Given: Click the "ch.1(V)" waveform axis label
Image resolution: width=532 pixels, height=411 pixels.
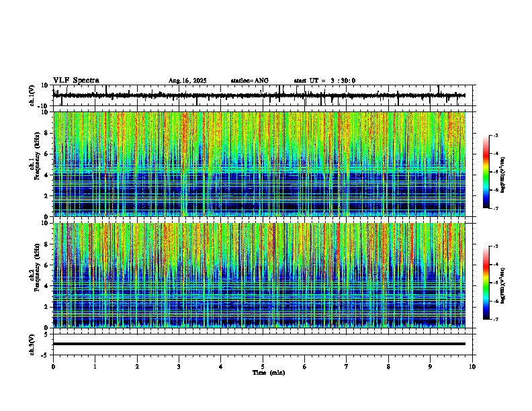Looking at the screenshot, I should pyautogui.click(x=32, y=95).
